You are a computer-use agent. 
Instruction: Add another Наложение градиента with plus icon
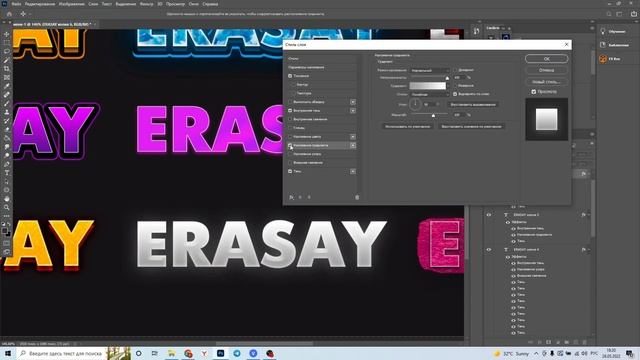click(x=353, y=145)
